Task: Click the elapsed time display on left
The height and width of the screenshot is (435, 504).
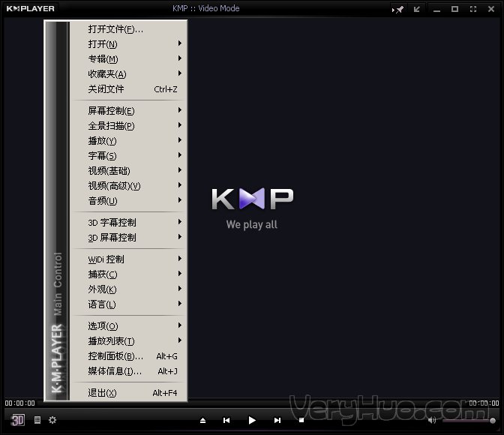Action: [20, 403]
